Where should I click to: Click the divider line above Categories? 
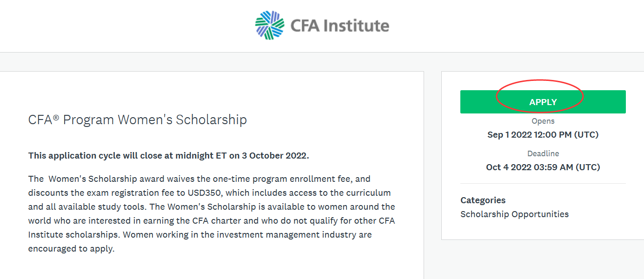(543, 184)
